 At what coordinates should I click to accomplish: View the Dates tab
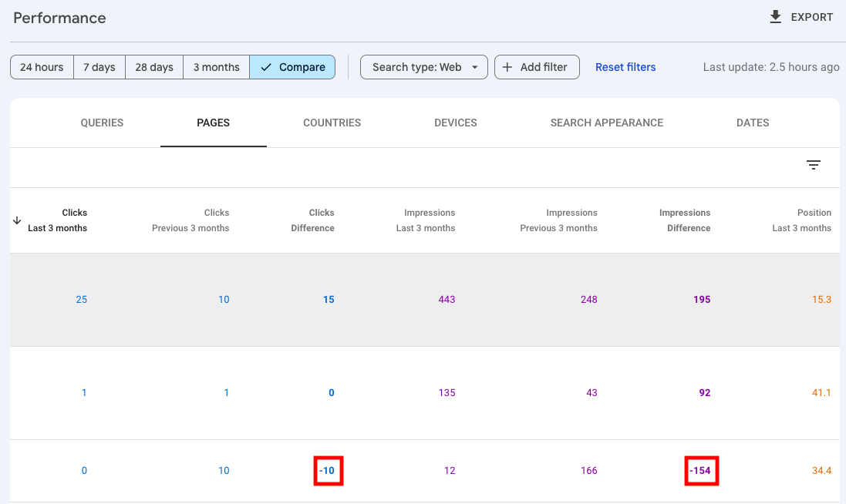[753, 123]
